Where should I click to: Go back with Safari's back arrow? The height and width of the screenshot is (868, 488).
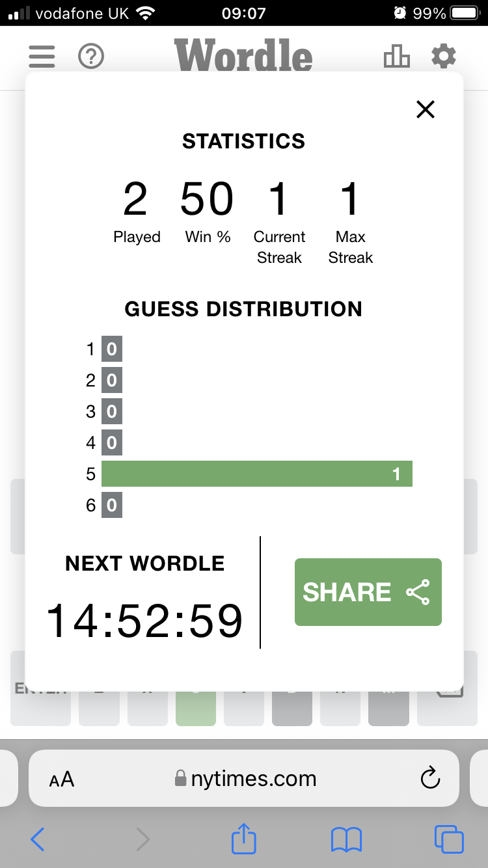[38, 839]
